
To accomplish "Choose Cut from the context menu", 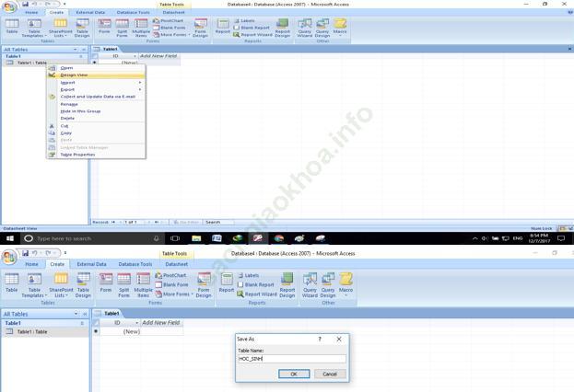I will (96, 126).
